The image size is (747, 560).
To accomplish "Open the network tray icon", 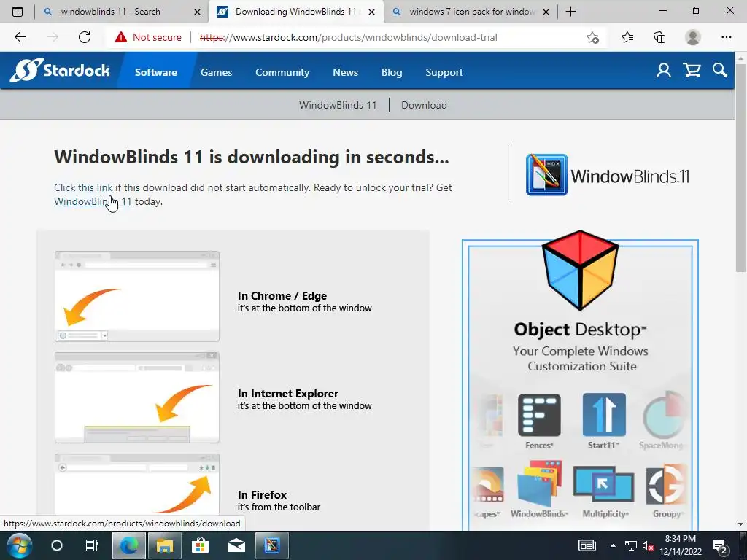I will click(x=631, y=545).
